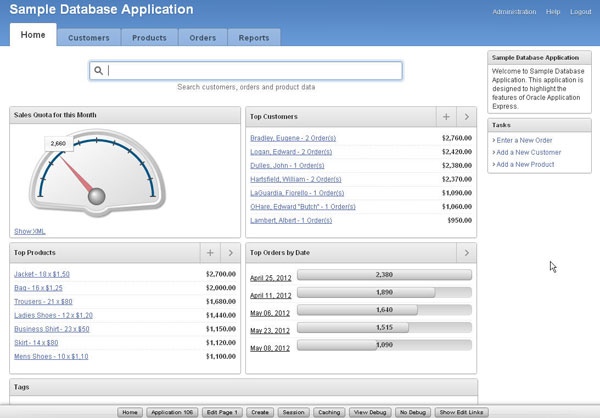Screen dimensions: 600x418
Task: Click the plus icon in Top Customers
Action: click(x=446, y=116)
